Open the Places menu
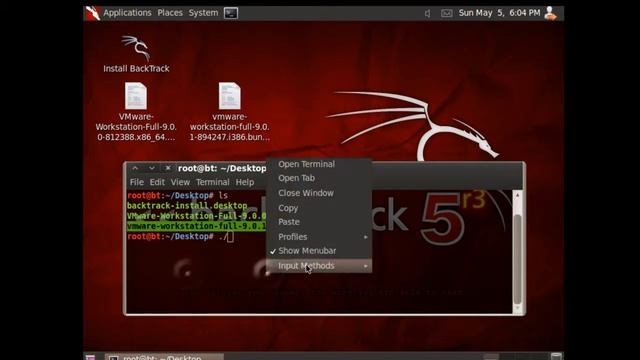The height and width of the screenshot is (360, 640). (170, 13)
